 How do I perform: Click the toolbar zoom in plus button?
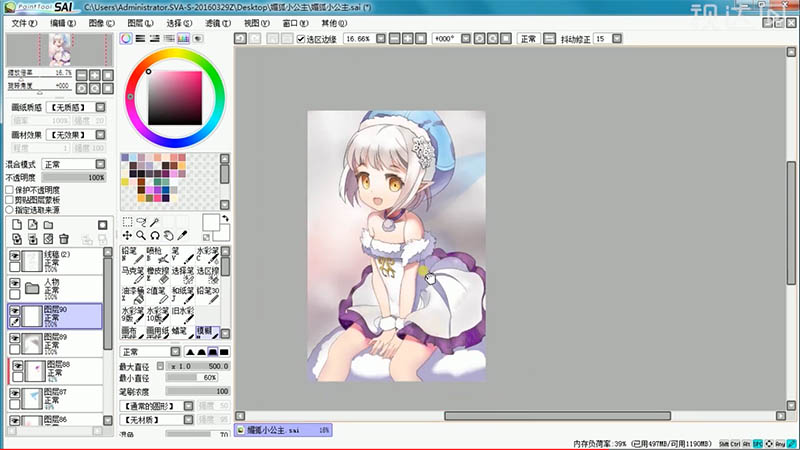(x=408, y=39)
